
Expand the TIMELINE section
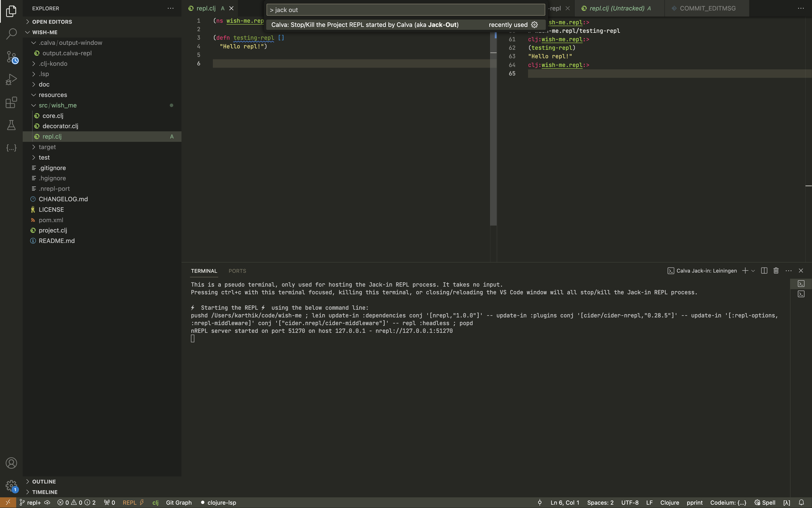pos(102,492)
